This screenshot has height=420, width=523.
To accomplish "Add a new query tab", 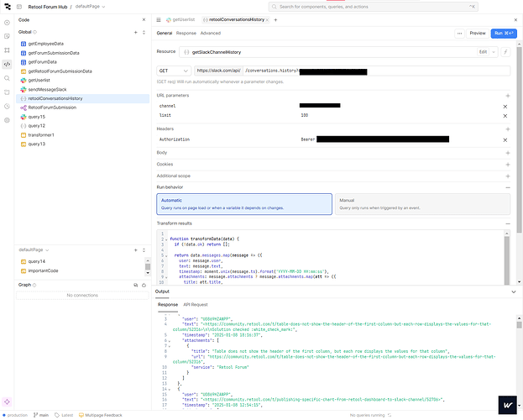I will pos(275,20).
